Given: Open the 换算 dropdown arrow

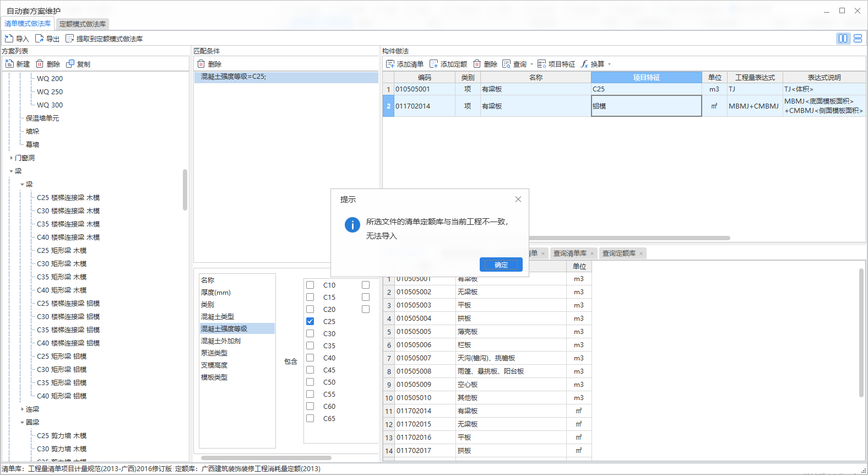Looking at the screenshot, I should pos(609,64).
